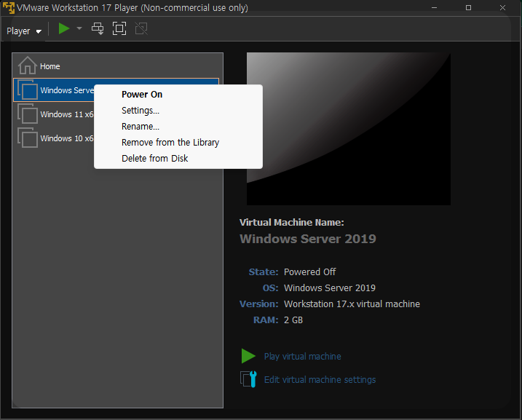
Task: Click Edit virtual machine settings link
Action: click(x=320, y=380)
